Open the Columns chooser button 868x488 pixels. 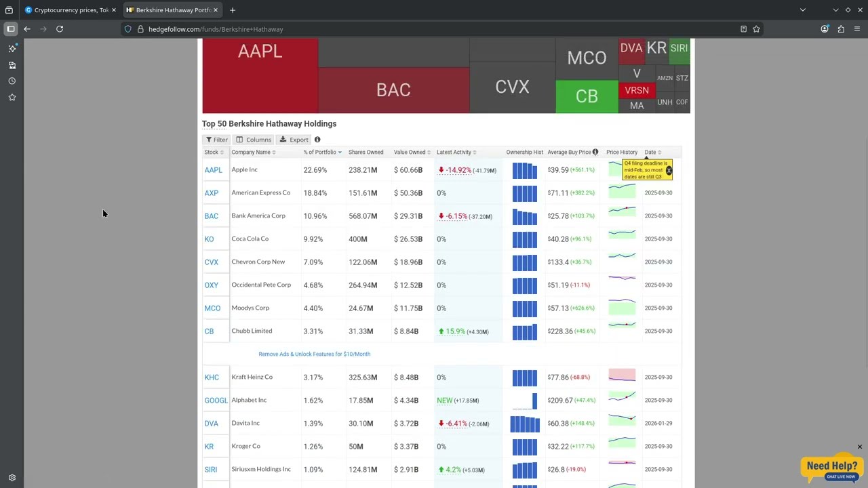click(x=254, y=140)
